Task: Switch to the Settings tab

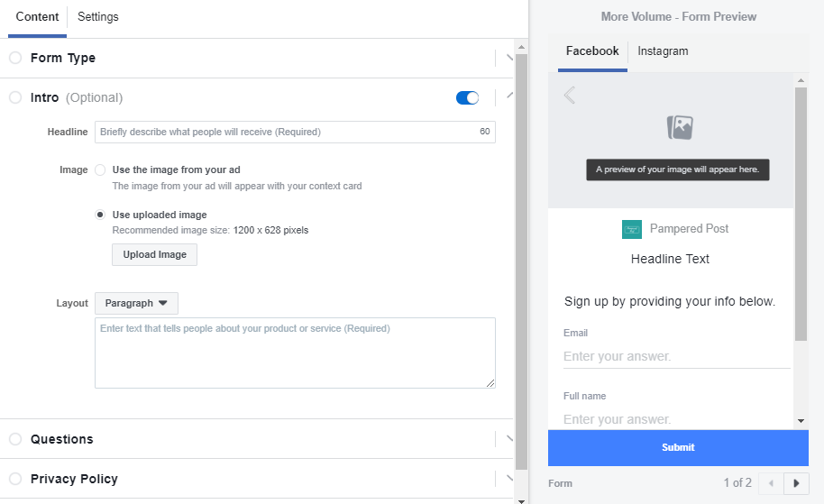Action: 97,17
